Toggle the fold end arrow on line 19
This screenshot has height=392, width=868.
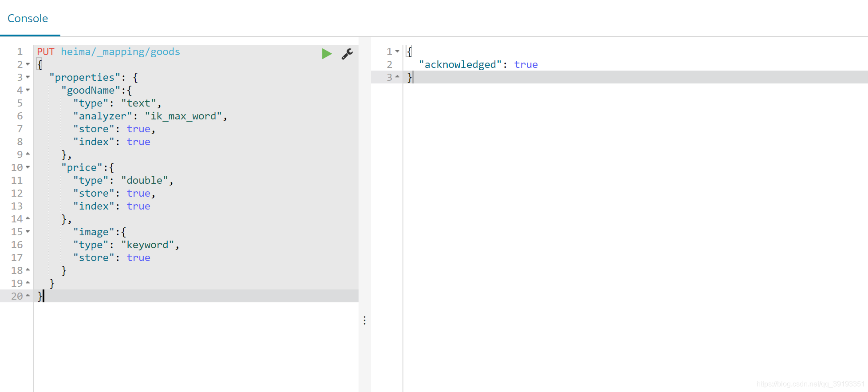(28, 283)
